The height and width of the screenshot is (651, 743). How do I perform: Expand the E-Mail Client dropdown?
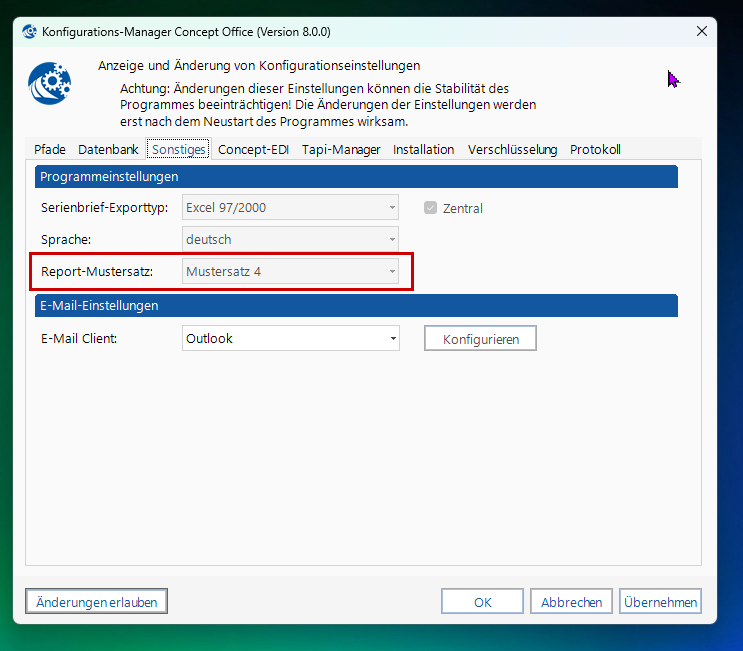[x=291, y=338]
